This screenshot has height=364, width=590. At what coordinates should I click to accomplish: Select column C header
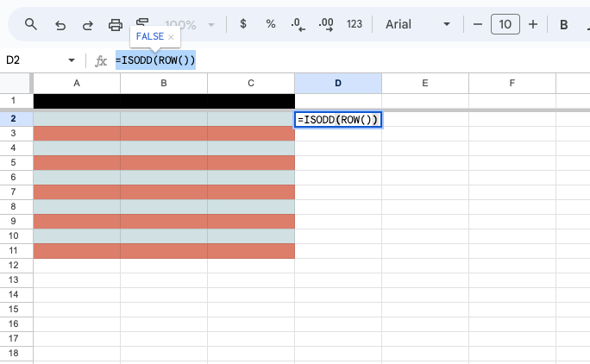coord(251,83)
